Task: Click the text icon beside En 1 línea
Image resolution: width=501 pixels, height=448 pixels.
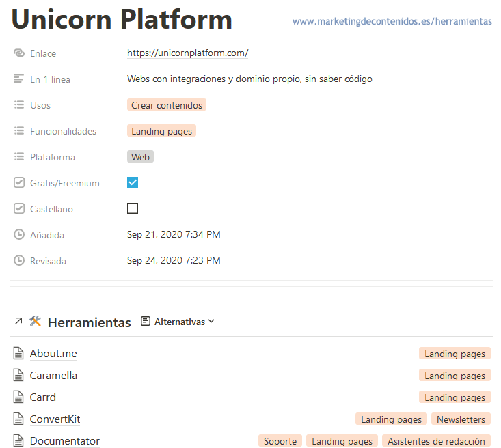Action: 18,79
